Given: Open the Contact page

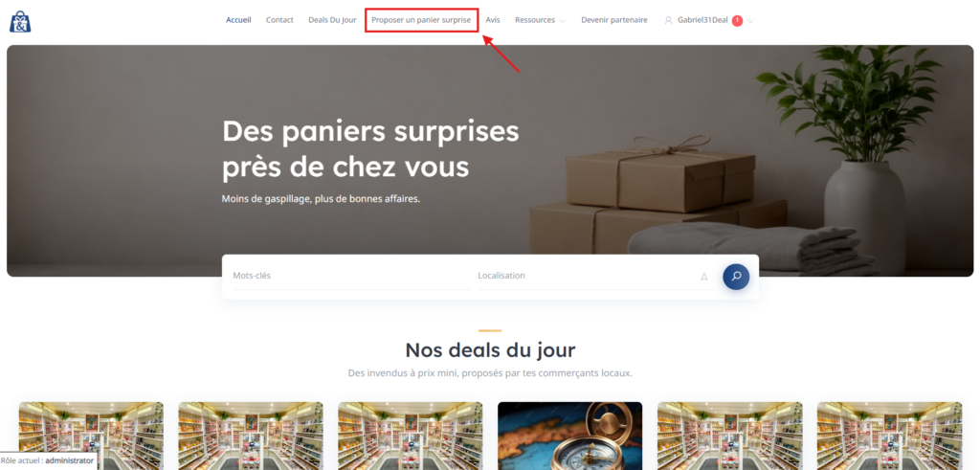Looking at the screenshot, I should point(279,20).
